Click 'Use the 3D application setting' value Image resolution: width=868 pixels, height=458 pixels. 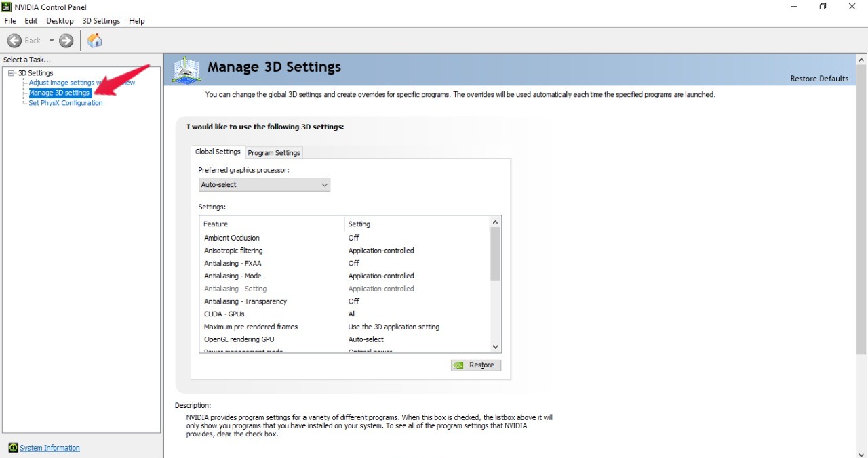394,327
